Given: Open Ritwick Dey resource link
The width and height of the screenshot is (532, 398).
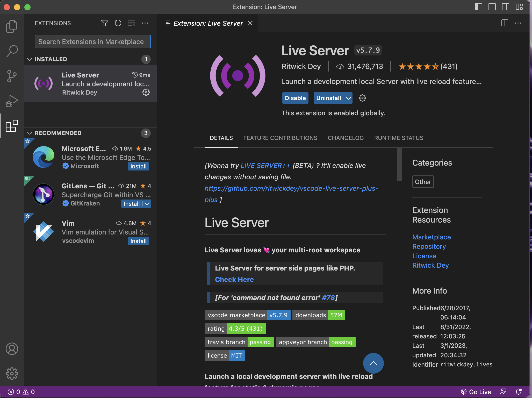Looking at the screenshot, I should click(x=430, y=265).
